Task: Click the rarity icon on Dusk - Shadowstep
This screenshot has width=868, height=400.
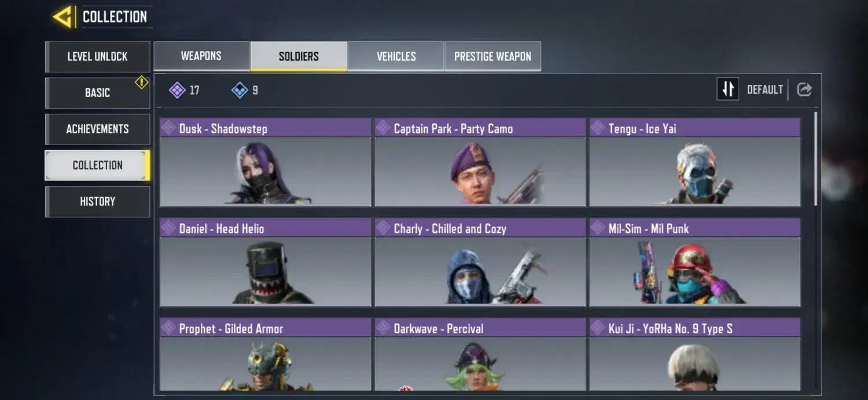Action: [x=168, y=128]
